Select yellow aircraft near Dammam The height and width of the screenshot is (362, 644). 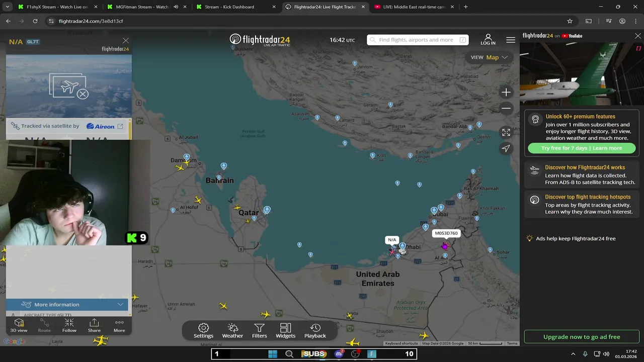(x=181, y=167)
